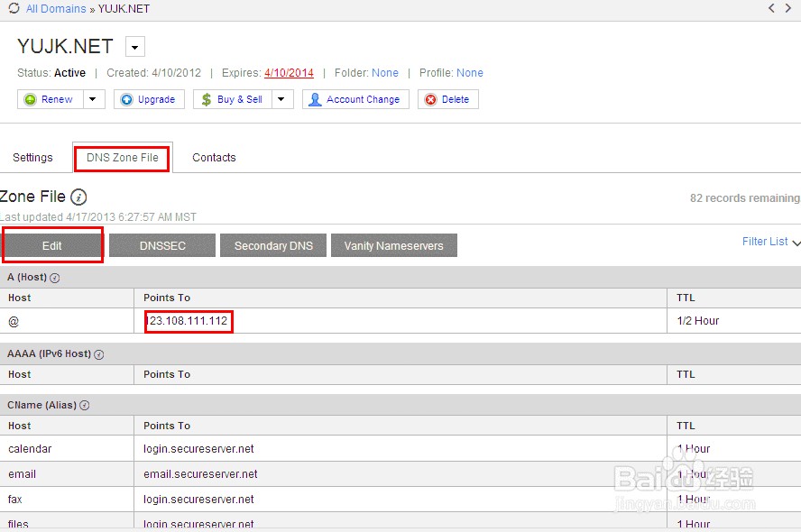This screenshot has width=801, height=532.
Task: Click the Upgrade button
Action: (149, 99)
